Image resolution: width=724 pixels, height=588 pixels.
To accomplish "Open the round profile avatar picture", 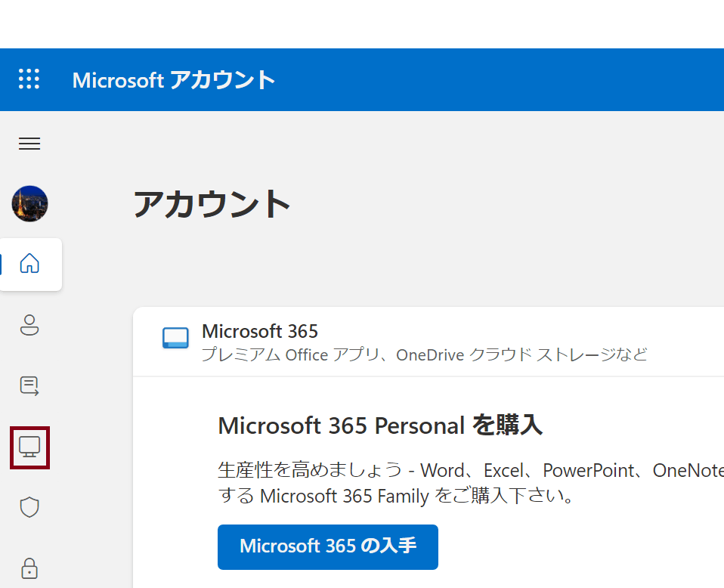I will click(29, 204).
